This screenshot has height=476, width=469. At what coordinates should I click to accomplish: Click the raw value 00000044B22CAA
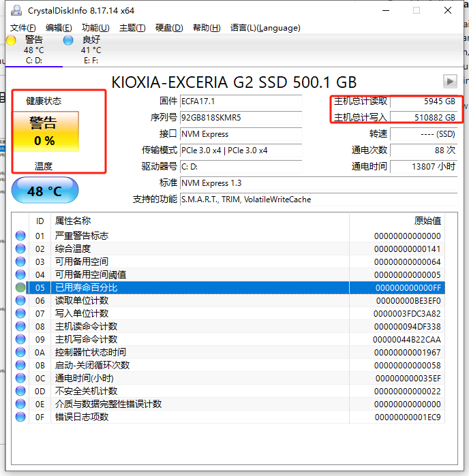(x=407, y=339)
